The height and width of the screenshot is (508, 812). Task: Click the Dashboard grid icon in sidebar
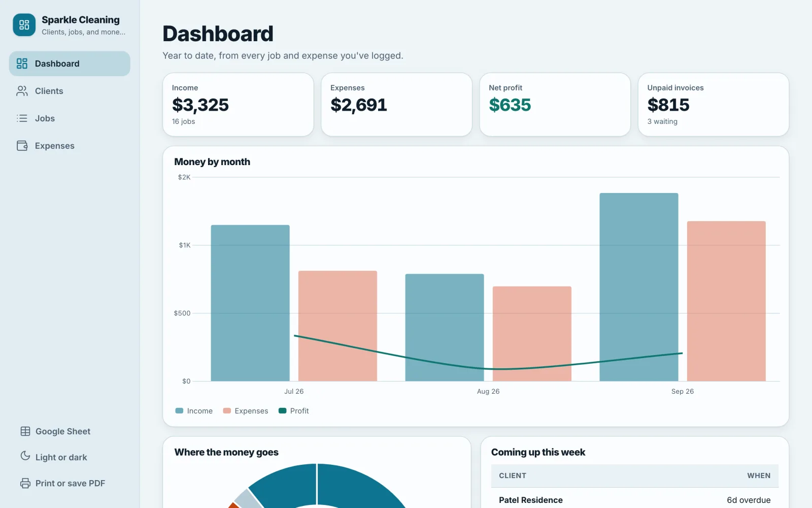click(x=22, y=63)
